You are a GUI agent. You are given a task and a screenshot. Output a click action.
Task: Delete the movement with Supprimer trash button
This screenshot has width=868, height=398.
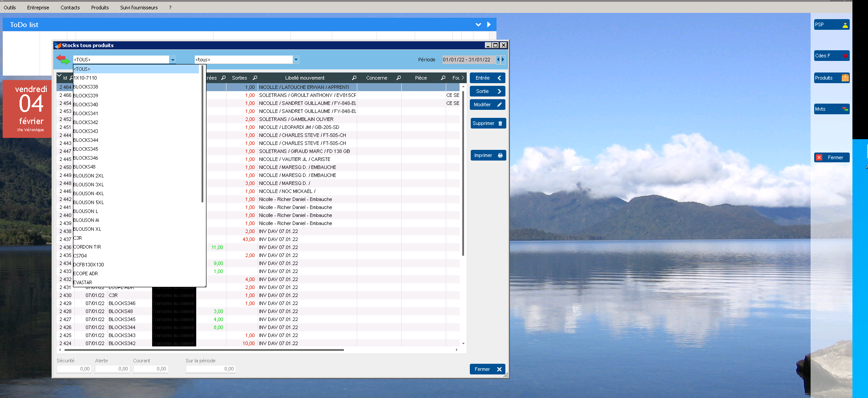[x=488, y=123]
